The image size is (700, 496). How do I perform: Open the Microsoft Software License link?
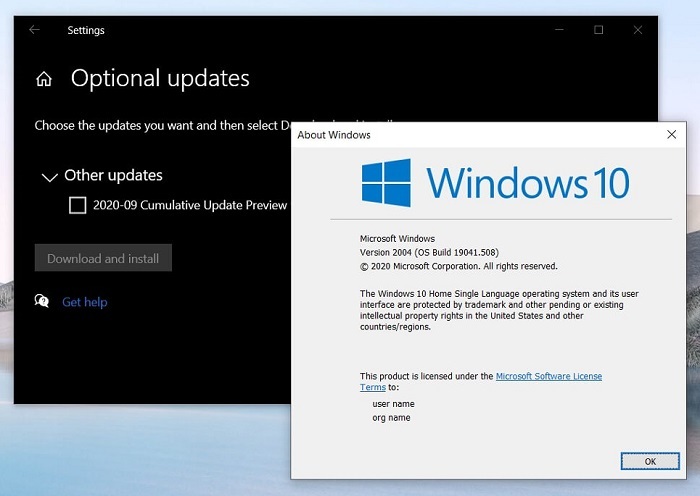pos(549,376)
